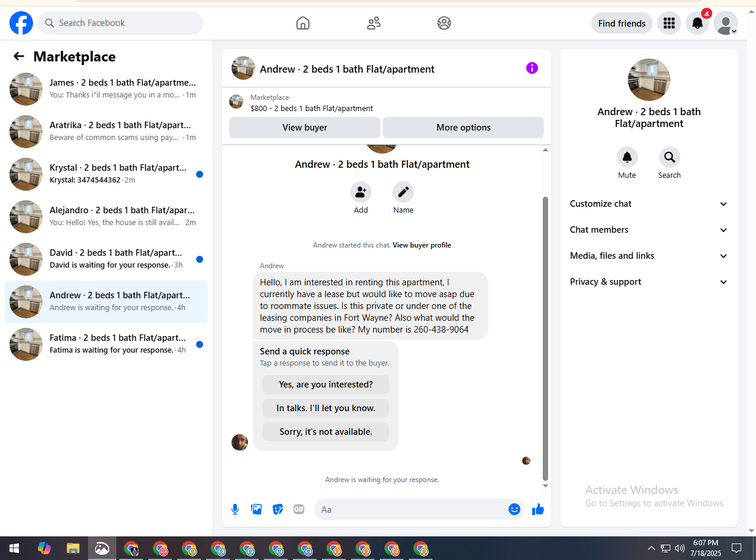756x560 pixels.
Task: Click Andrew's message text bubble
Action: [x=370, y=306]
